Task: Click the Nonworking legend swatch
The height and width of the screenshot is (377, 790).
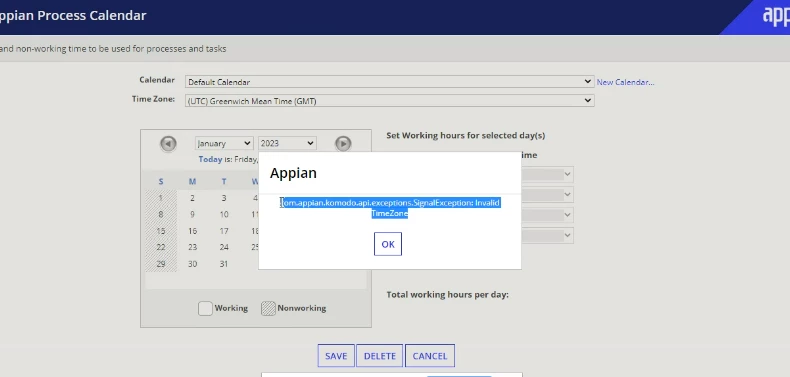Action: (x=269, y=308)
